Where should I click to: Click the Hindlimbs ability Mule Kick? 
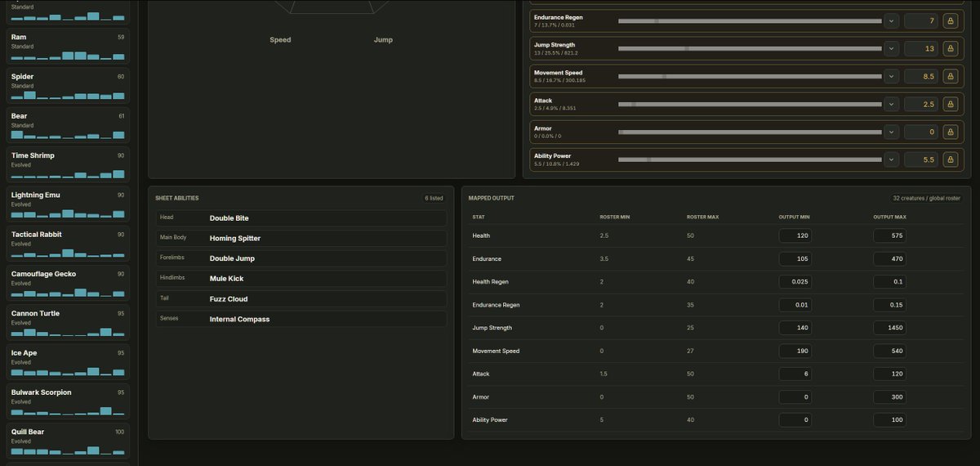[x=301, y=278]
